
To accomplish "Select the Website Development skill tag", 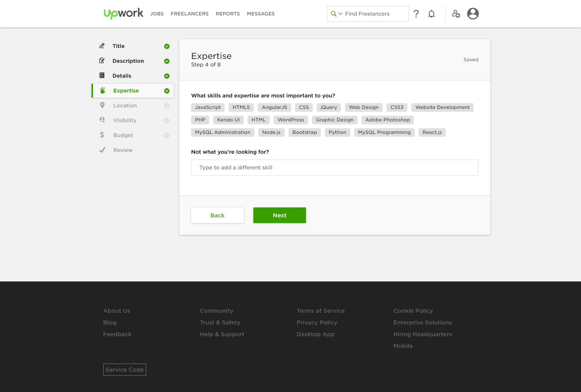I will point(442,107).
